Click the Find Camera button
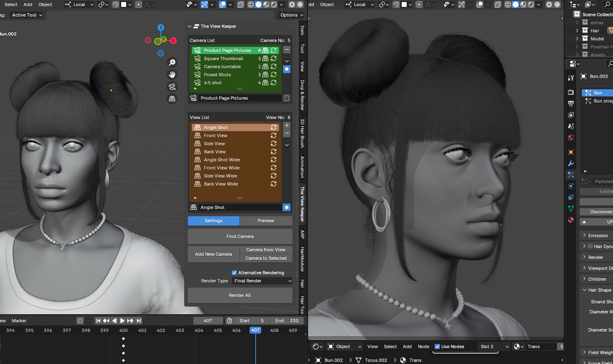This screenshot has width=613, height=364. pos(240,237)
